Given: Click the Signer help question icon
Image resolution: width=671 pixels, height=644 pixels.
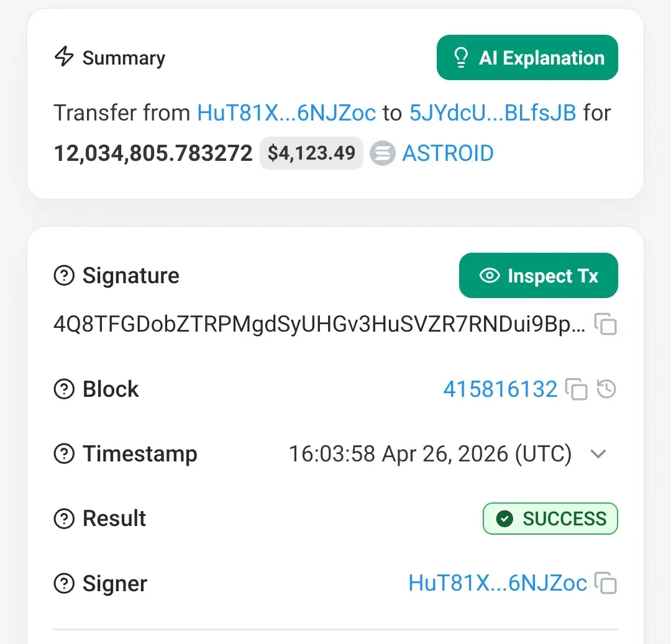Looking at the screenshot, I should point(64,583).
